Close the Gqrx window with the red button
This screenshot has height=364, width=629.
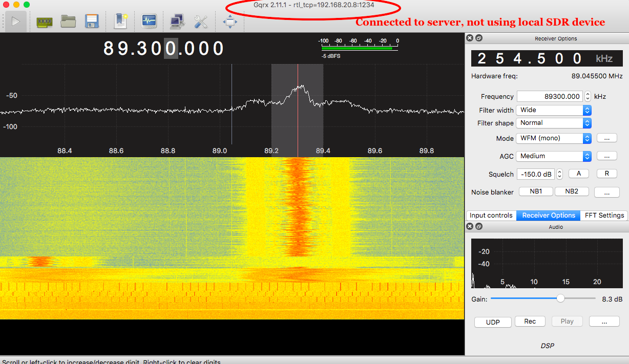click(x=6, y=5)
